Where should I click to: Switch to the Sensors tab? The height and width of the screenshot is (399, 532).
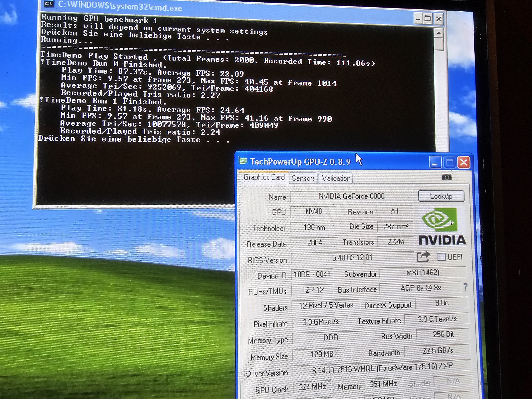303,178
